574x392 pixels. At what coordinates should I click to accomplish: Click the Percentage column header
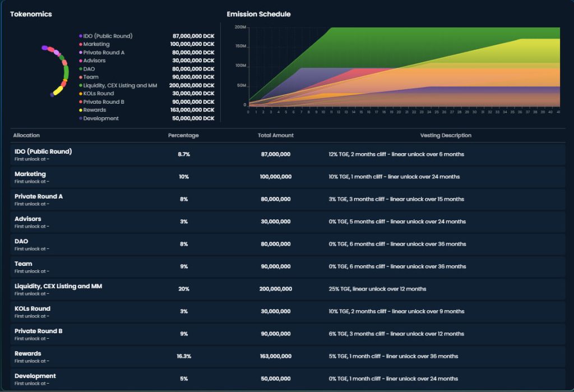point(183,136)
